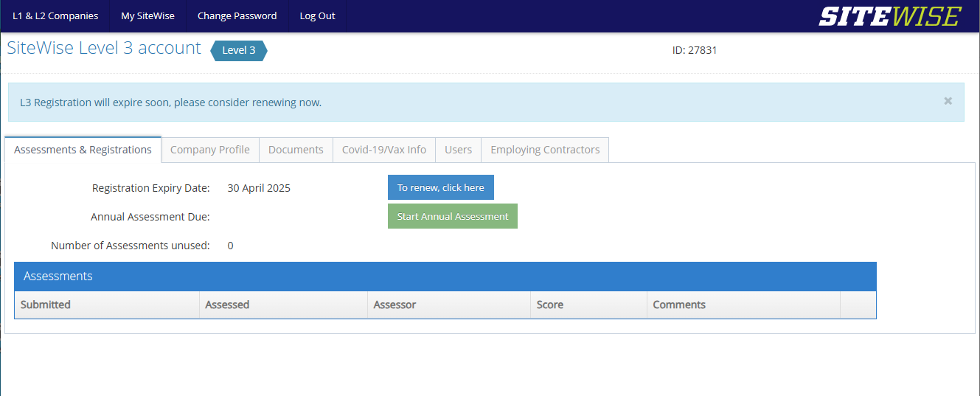This screenshot has height=396, width=980.
Task: Click the Assessed column header
Action: click(x=283, y=305)
